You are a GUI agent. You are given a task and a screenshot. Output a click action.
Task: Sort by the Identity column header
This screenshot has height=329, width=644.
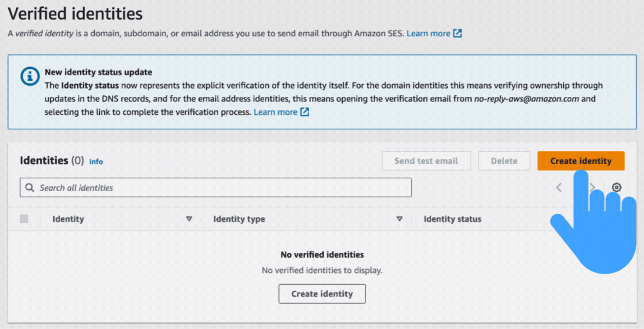tap(68, 219)
